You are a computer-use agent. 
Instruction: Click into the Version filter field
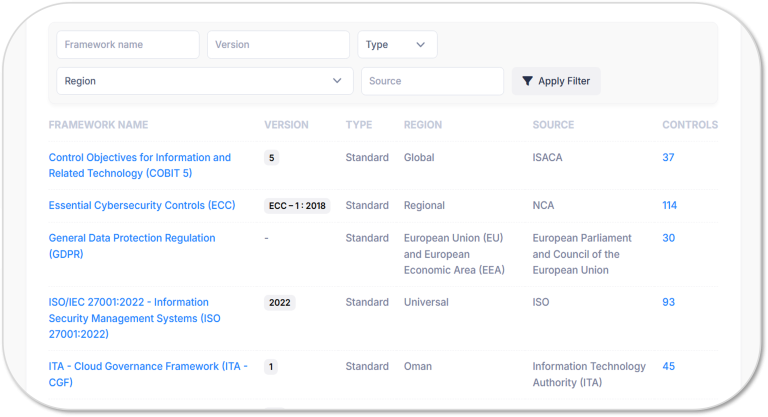tap(278, 45)
